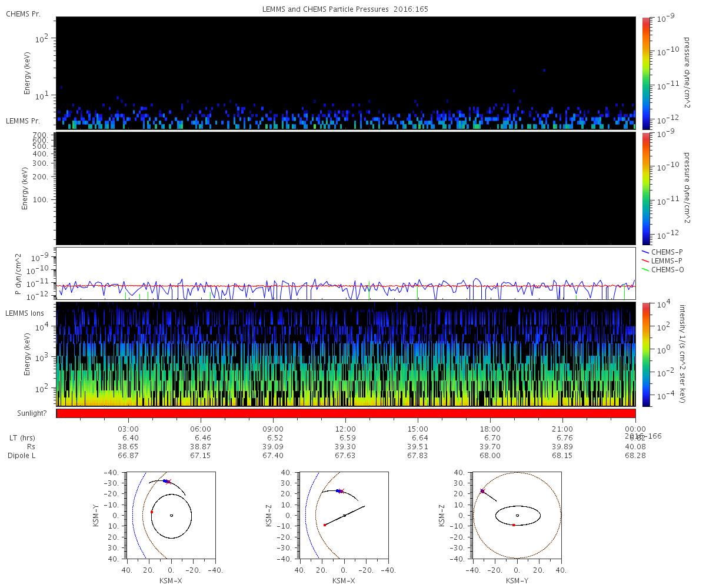Click the KSM-Y versus KSM-Z orbit plot

pyautogui.click(x=517, y=514)
